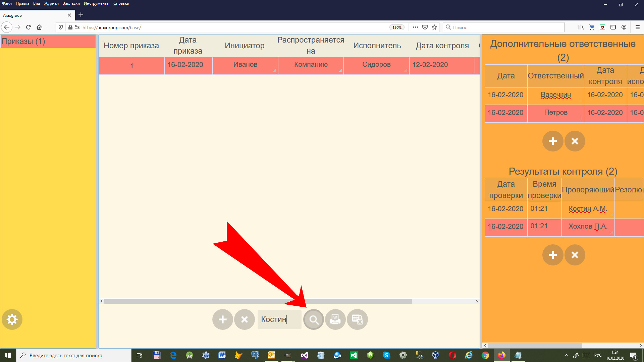Screen dimensions: 644x362
Task: Add a responsible person via plus under Дополнительные ответственные
Action: coord(552,141)
